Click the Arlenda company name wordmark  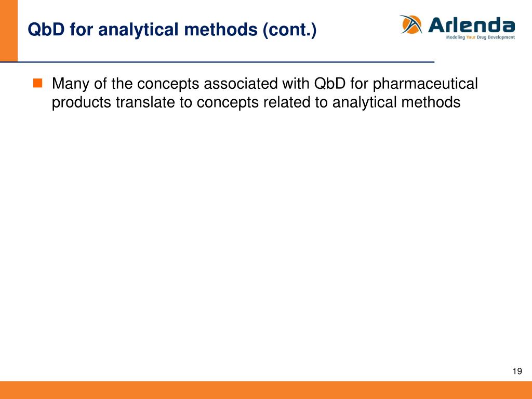click(x=472, y=25)
